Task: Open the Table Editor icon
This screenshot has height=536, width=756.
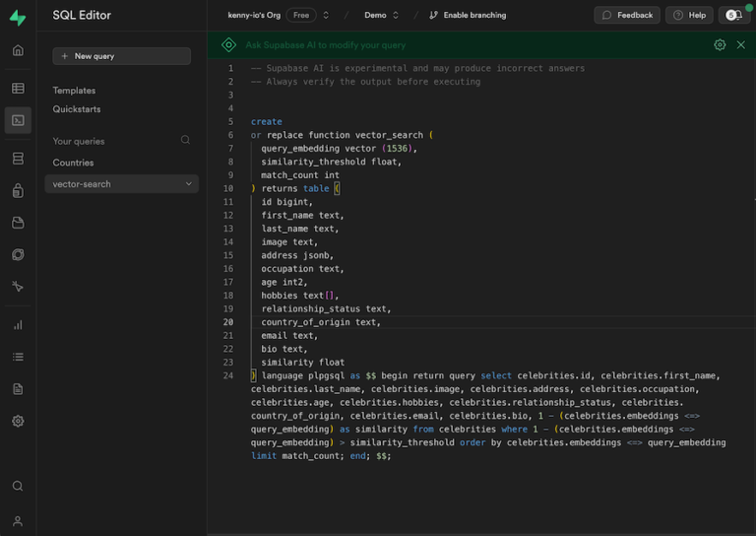Action: [18, 88]
